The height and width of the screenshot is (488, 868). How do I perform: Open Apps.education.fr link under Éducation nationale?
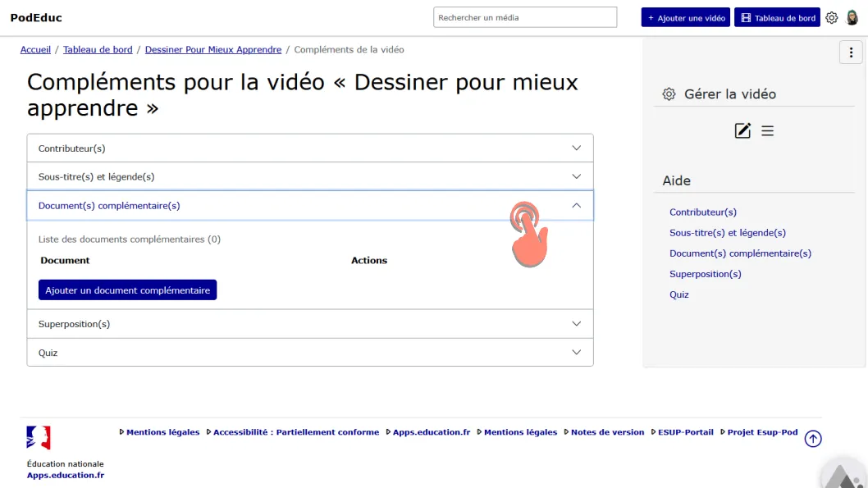coord(66,475)
